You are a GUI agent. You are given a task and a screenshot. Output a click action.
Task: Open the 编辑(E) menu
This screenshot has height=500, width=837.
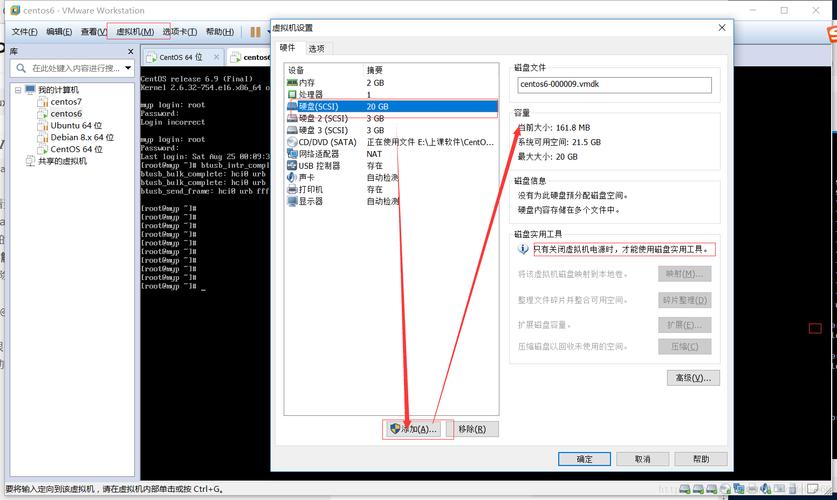coord(59,32)
